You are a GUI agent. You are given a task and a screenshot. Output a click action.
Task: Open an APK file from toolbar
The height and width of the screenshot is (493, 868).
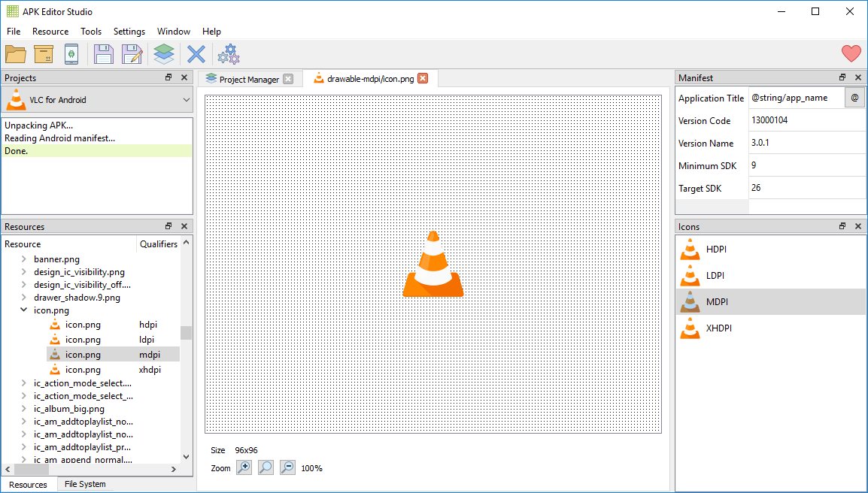coord(17,53)
